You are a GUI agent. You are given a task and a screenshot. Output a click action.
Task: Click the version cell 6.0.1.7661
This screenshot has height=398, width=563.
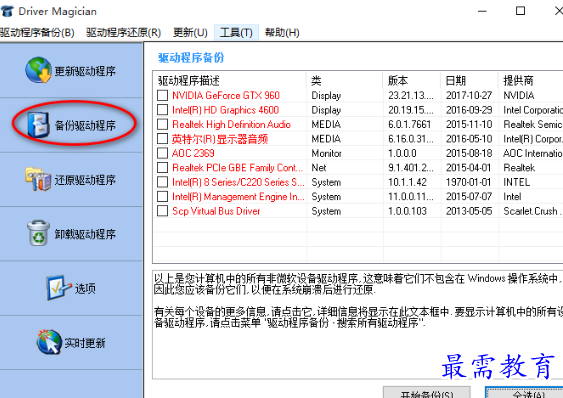409,124
